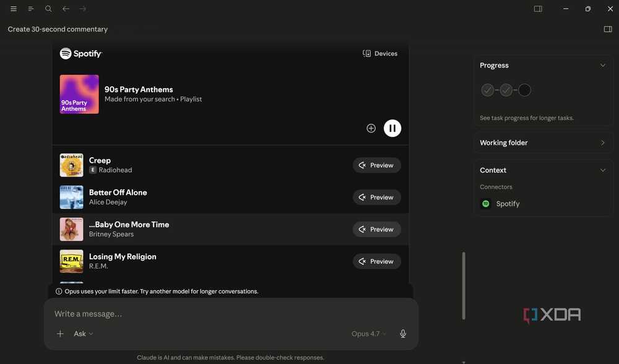Click the explicit E badge next to Radiohead
Viewport: 619px width, 364px height.
click(x=93, y=170)
